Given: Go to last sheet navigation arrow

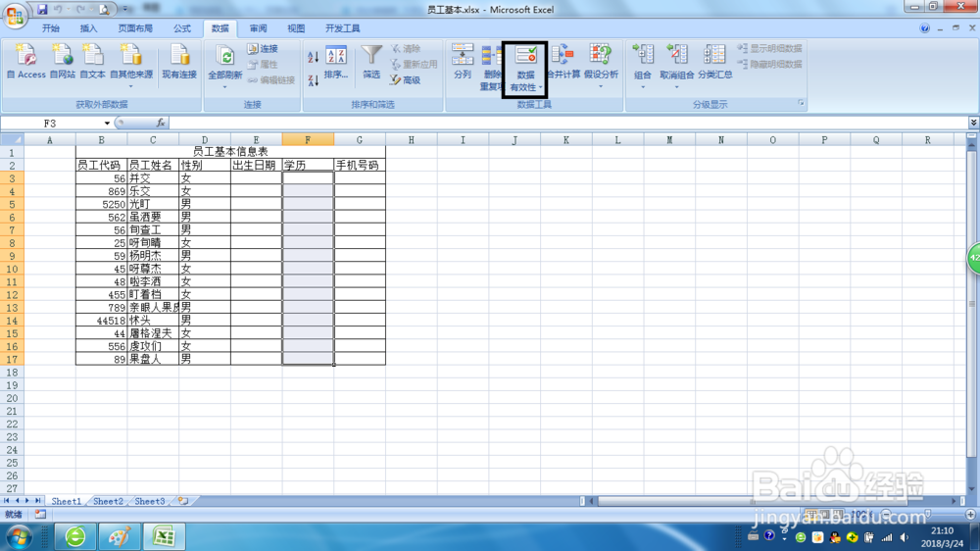Looking at the screenshot, I should 37,501.
